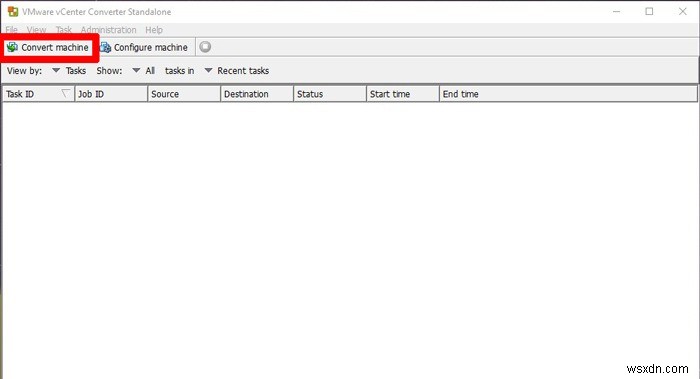Click the Configure machine toolbar button

[144, 47]
